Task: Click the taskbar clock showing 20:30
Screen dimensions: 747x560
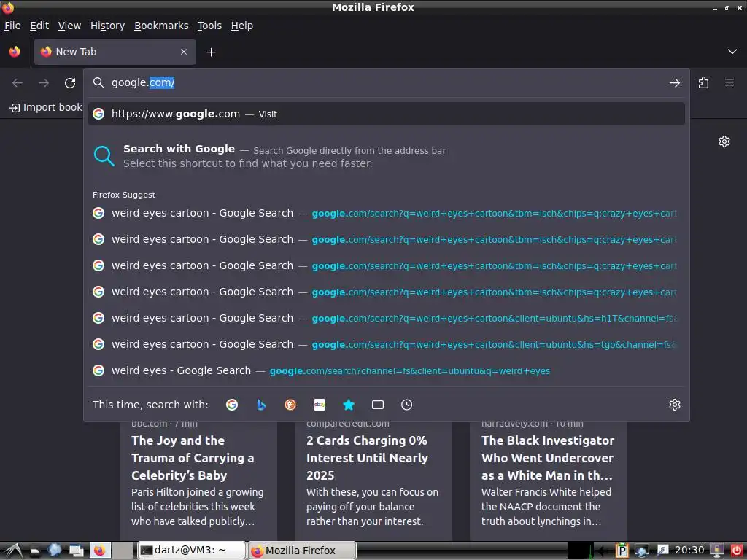Action: 689,551
